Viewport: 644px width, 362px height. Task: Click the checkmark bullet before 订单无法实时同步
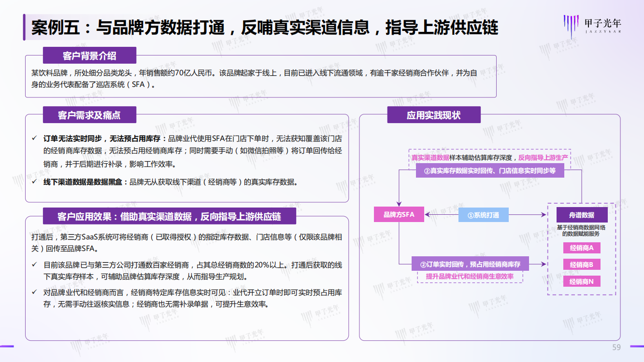pos(34,138)
